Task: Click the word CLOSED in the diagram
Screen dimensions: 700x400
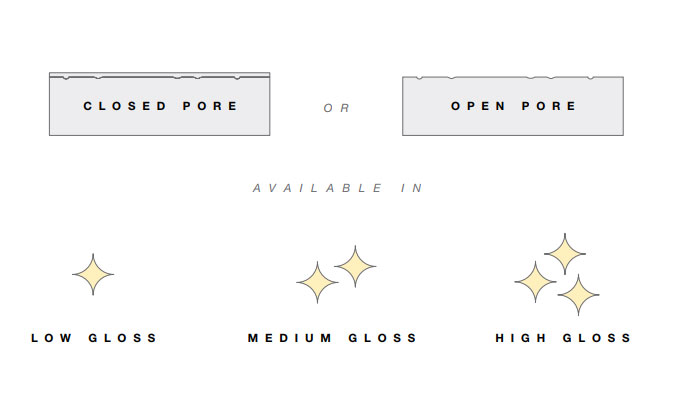Action: (x=125, y=106)
